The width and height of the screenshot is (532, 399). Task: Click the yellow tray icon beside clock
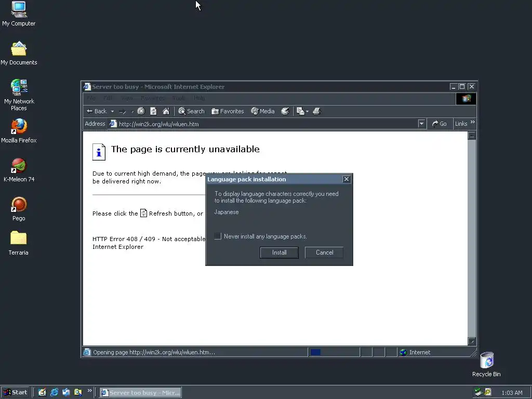point(488,392)
